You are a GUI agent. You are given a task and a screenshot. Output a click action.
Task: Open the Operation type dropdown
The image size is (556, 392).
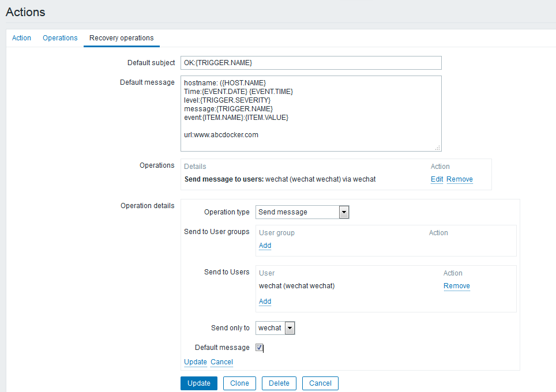coord(298,212)
